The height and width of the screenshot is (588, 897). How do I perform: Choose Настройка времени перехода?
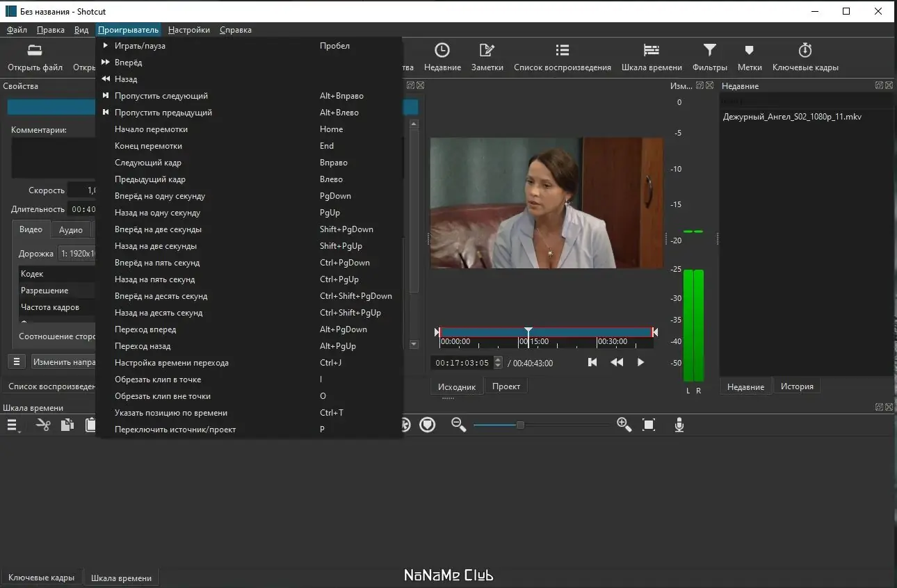click(x=249, y=363)
